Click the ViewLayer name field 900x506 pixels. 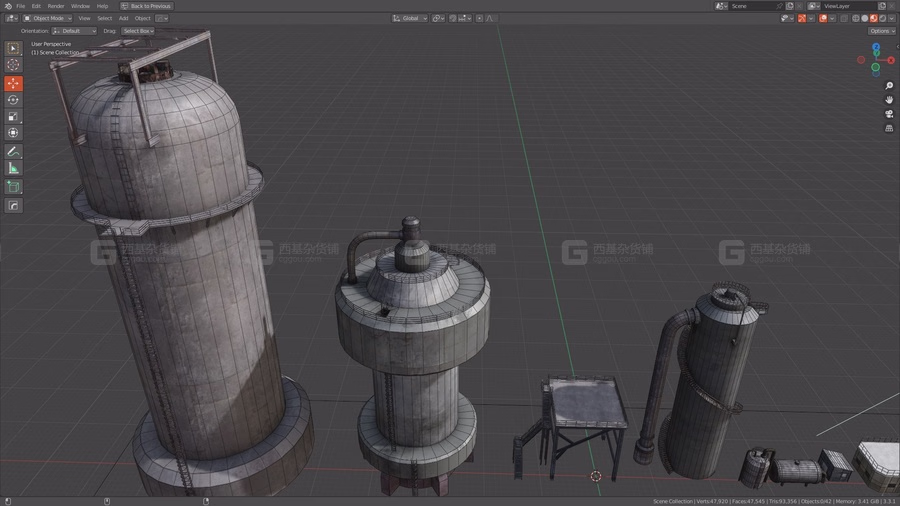click(x=849, y=6)
